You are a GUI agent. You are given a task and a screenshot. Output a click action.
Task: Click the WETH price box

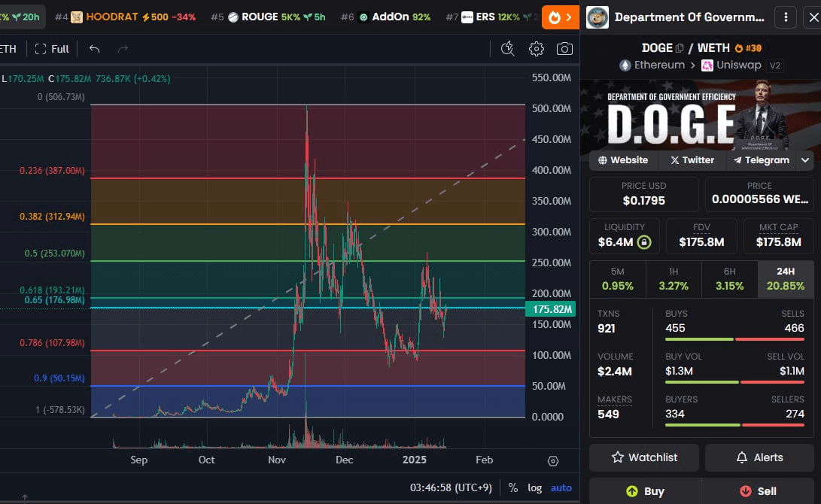pyautogui.click(x=759, y=195)
